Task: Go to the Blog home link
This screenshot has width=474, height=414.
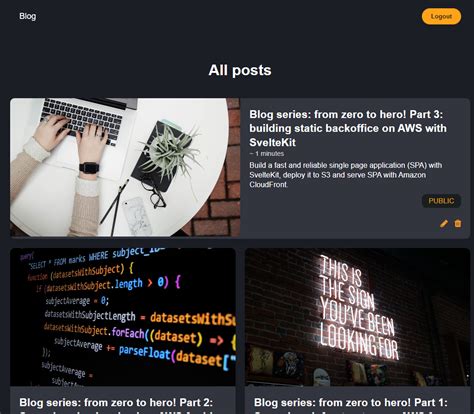Action: 28,16
